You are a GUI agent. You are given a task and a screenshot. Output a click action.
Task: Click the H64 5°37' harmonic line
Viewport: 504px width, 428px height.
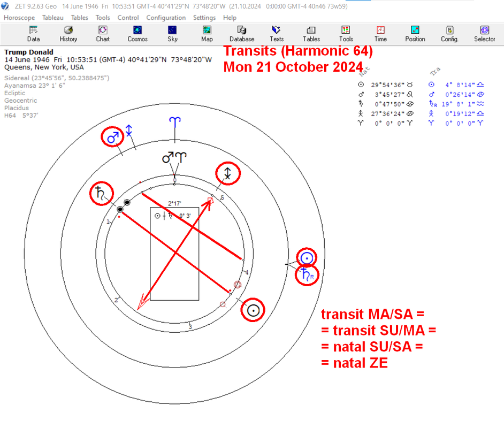point(21,116)
